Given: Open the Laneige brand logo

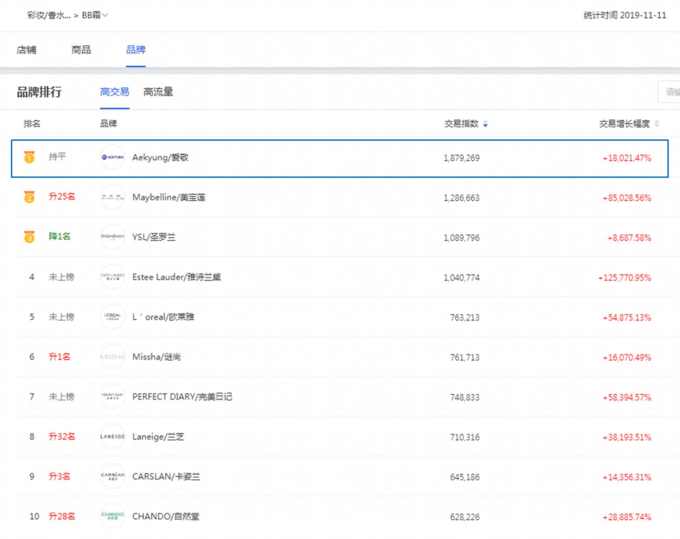Looking at the screenshot, I should point(113,436).
